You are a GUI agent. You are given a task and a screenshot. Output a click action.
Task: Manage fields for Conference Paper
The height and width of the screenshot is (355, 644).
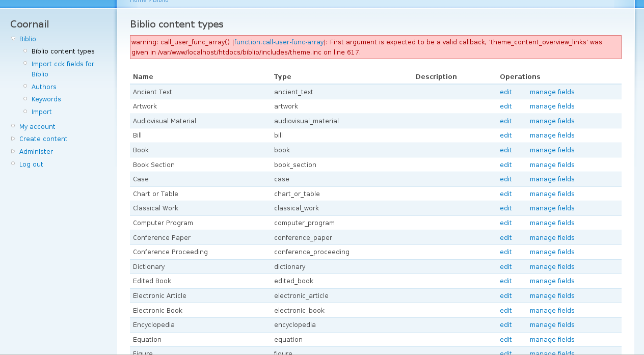click(x=552, y=238)
